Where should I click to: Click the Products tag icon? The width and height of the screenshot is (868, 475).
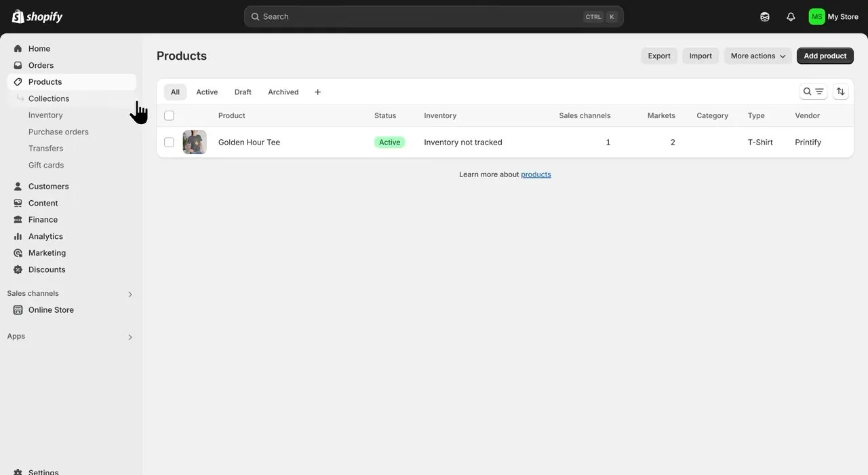18,82
